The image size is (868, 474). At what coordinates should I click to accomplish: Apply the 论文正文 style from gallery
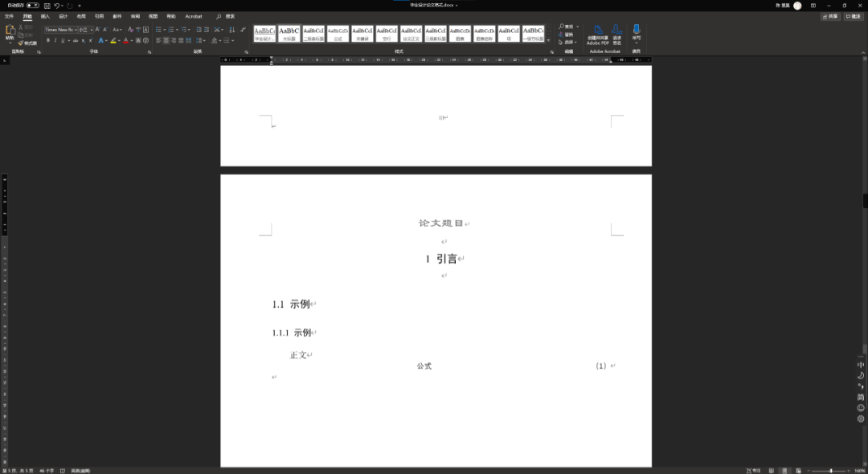(x=411, y=34)
